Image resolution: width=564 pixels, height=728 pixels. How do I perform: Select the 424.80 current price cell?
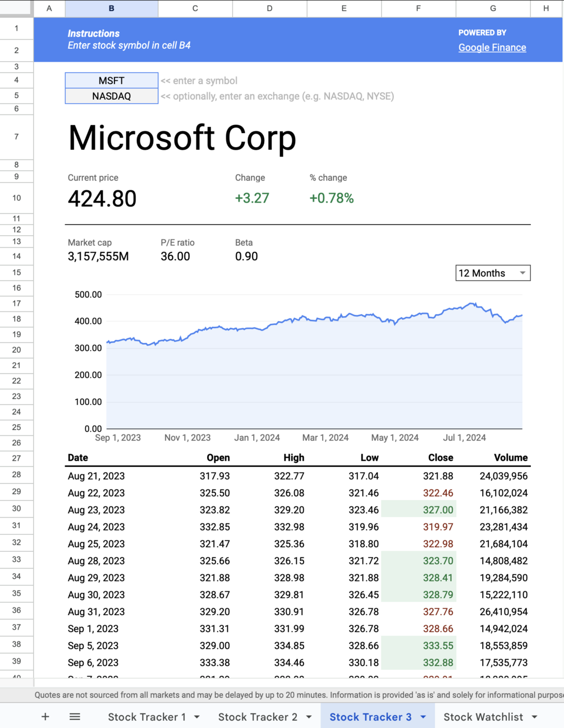[x=102, y=199]
